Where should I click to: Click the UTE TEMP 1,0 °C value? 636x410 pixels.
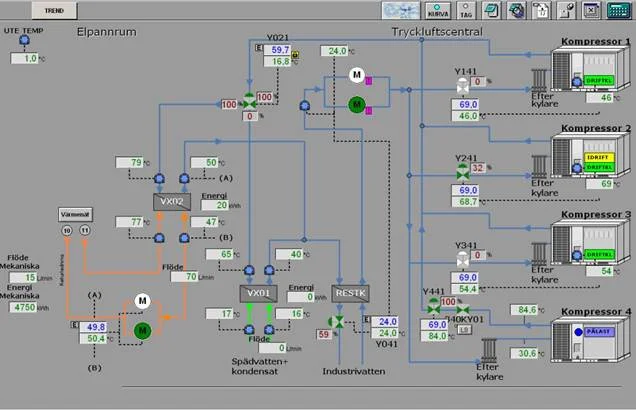coord(24,58)
